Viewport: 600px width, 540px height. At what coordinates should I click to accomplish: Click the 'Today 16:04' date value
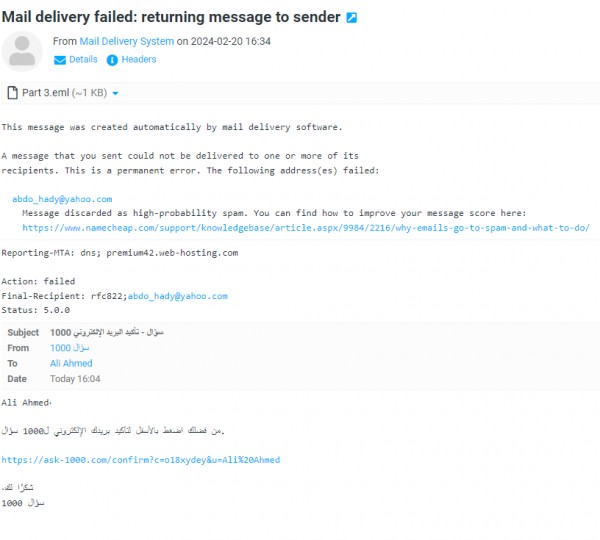pyautogui.click(x=75, y=379)
